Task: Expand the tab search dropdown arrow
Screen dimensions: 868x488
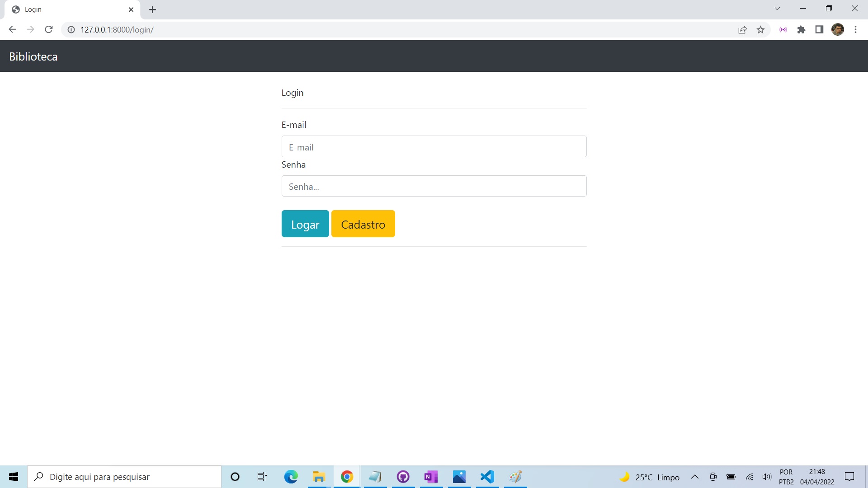Action: click(778, 8)
